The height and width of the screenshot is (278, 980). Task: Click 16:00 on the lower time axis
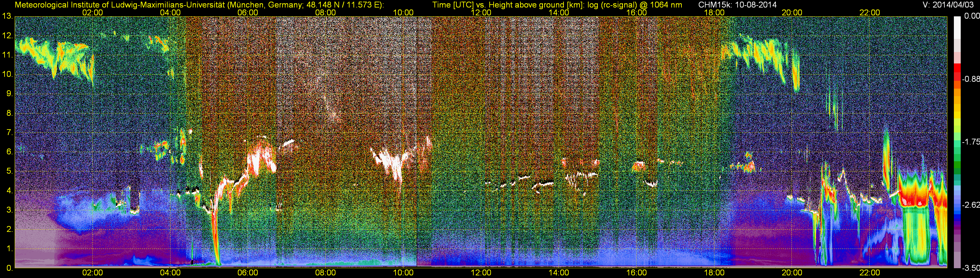[636, 273]
